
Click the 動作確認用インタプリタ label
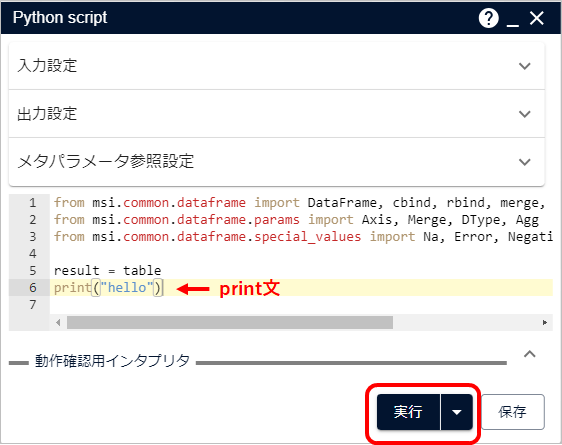tap(112, 360)
